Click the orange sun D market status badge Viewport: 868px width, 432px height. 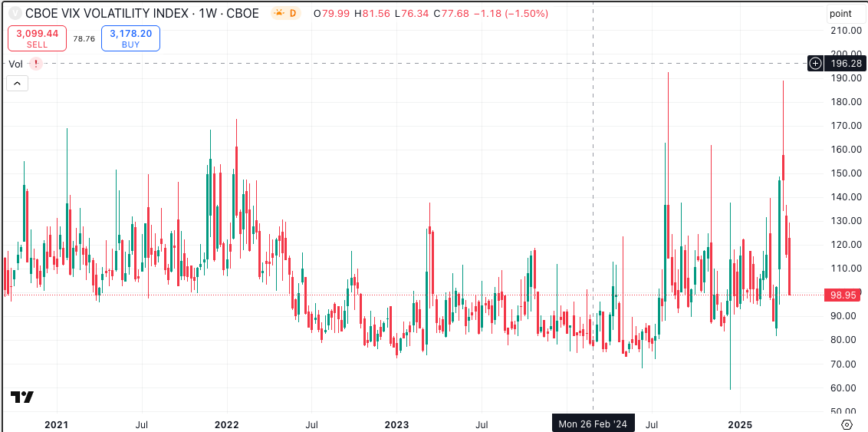click(x=286, y=13)
